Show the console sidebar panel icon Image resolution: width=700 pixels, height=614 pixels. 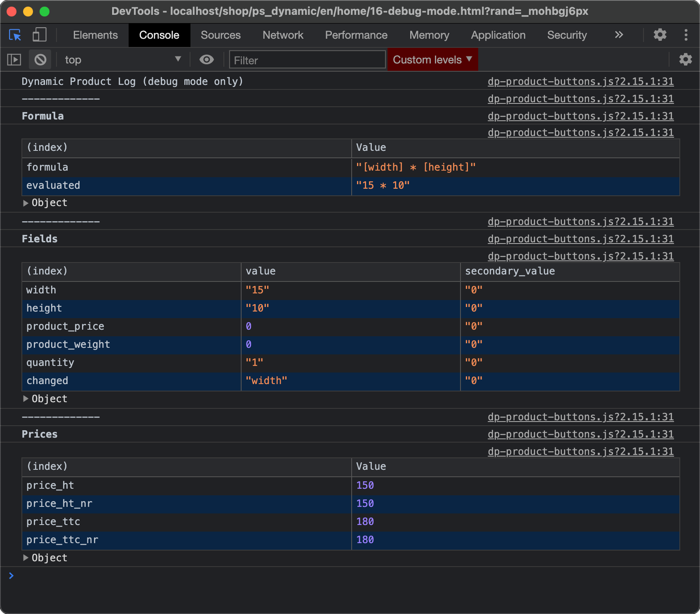[14, 60]
